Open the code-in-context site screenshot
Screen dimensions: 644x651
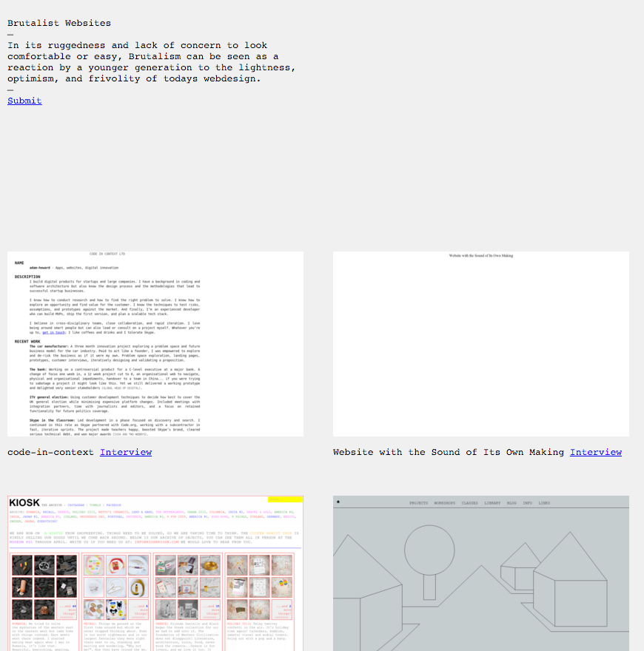click(155, 343)
